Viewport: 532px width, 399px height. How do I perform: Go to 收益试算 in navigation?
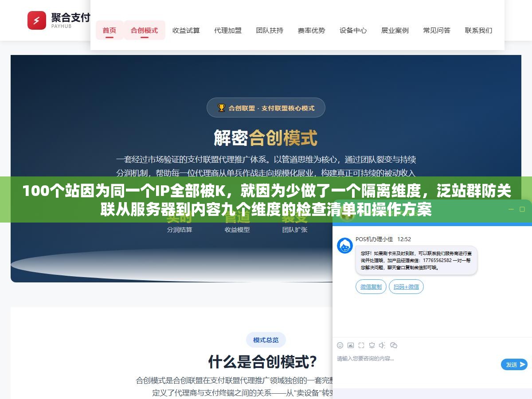pos(186,30)
